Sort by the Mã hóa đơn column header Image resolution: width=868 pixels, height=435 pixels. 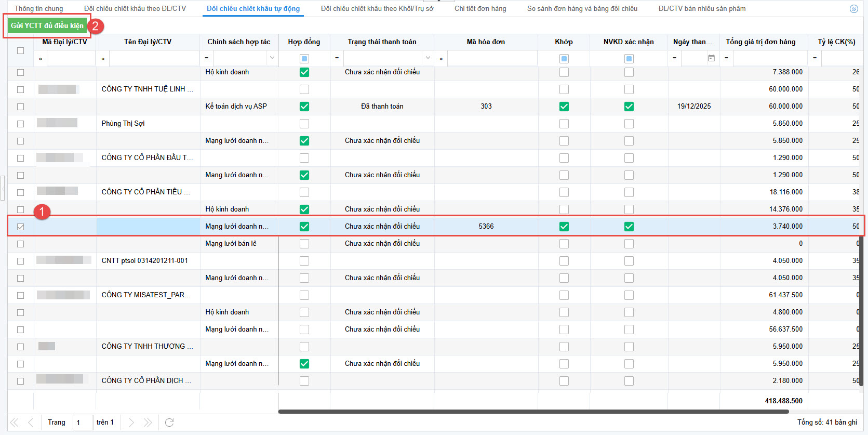pyautogui.click(x=485, y=42)
